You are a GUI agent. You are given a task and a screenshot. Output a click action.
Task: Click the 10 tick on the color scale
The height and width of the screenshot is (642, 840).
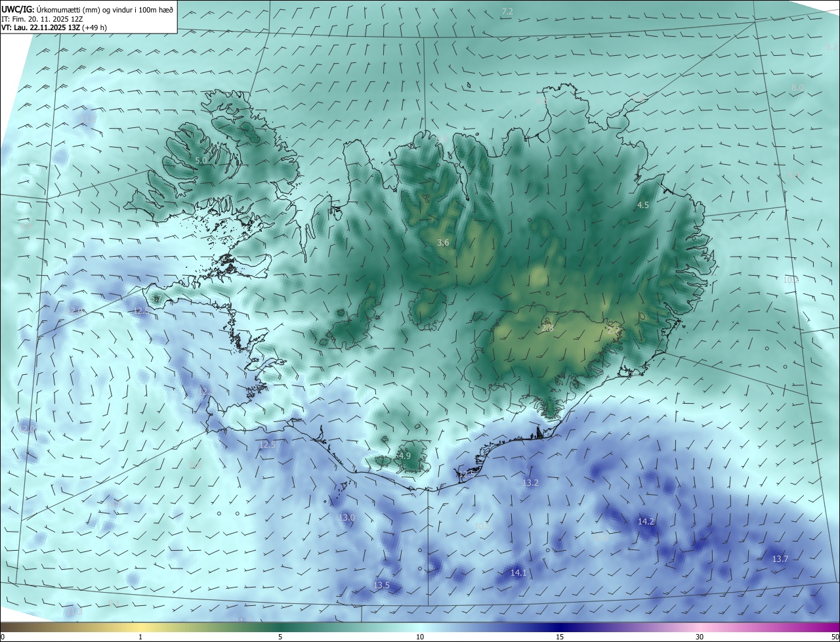420,637
